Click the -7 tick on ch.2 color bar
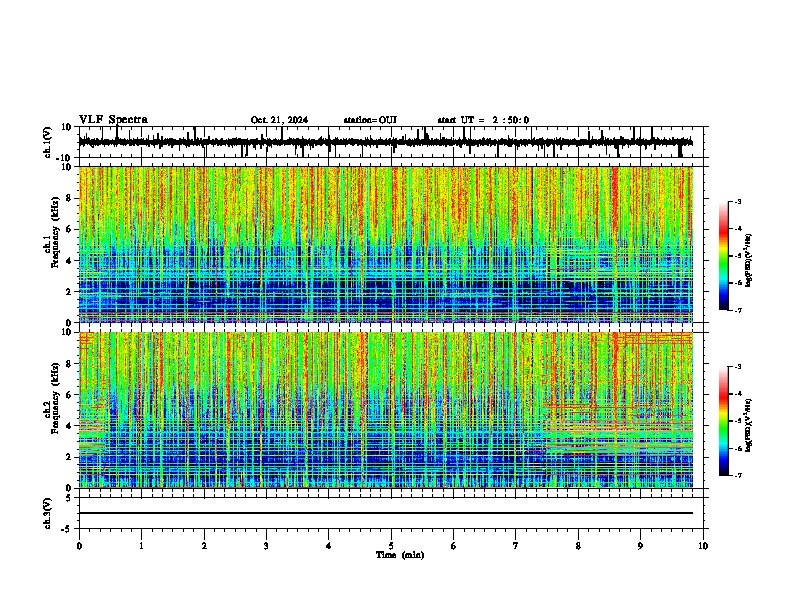This screenshot has height=612, width=792. [737, 475]
